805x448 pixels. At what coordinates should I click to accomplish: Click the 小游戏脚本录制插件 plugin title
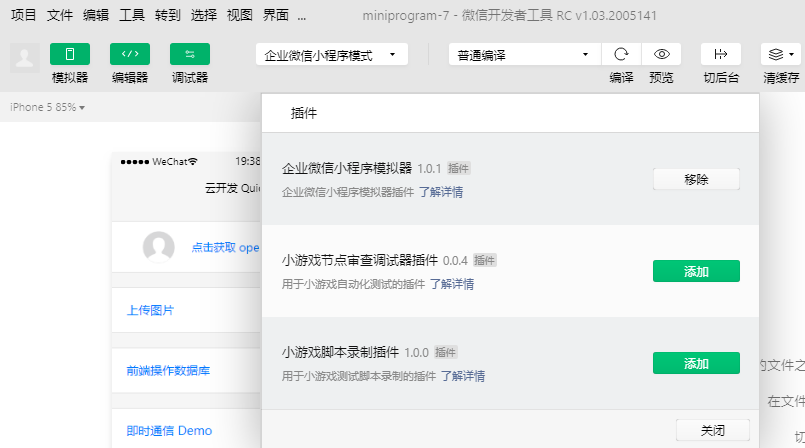(x=340, y=352)
